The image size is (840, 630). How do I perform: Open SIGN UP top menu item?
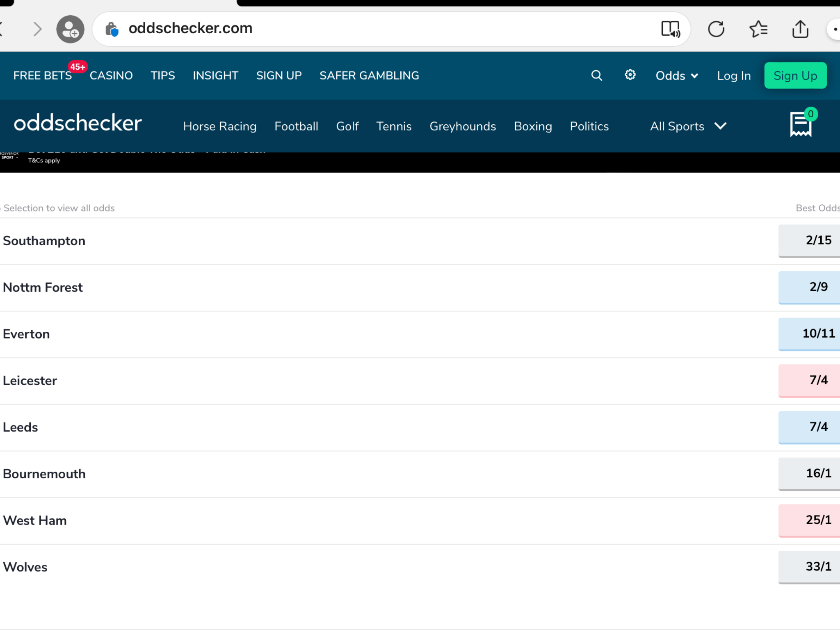pyautogui.click(x=279, y=76)
